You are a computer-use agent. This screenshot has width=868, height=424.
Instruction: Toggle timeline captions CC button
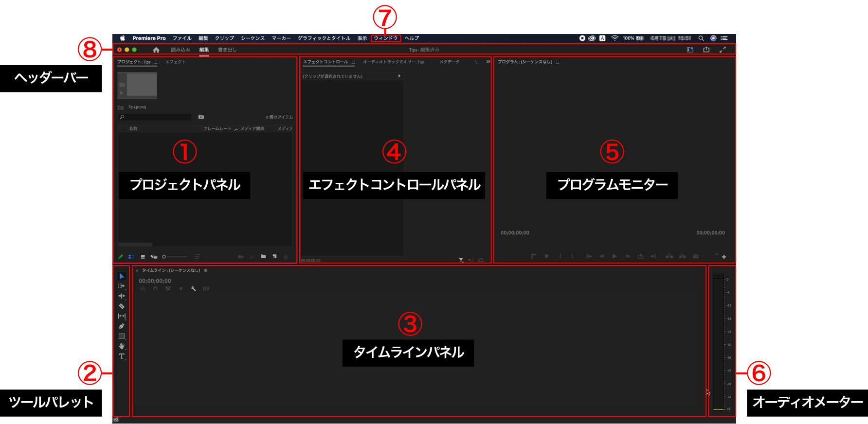(206, 289)
